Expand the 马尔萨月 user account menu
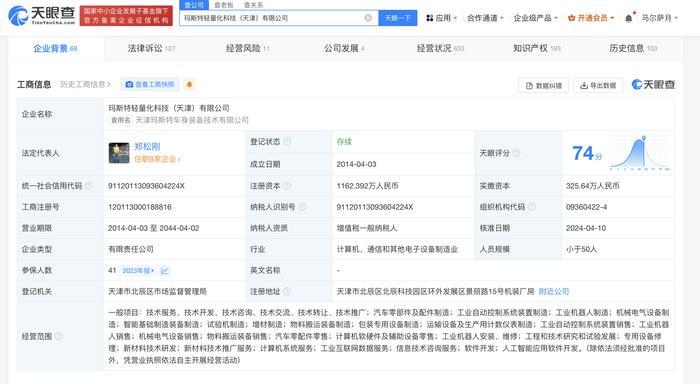Screen dimensions: 700x384 tap(659, 18)
